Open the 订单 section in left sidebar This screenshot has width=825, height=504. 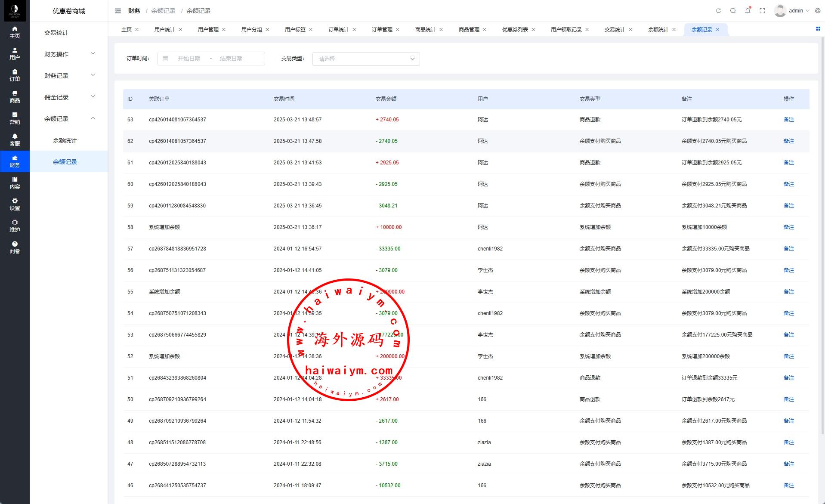point(15,75)
